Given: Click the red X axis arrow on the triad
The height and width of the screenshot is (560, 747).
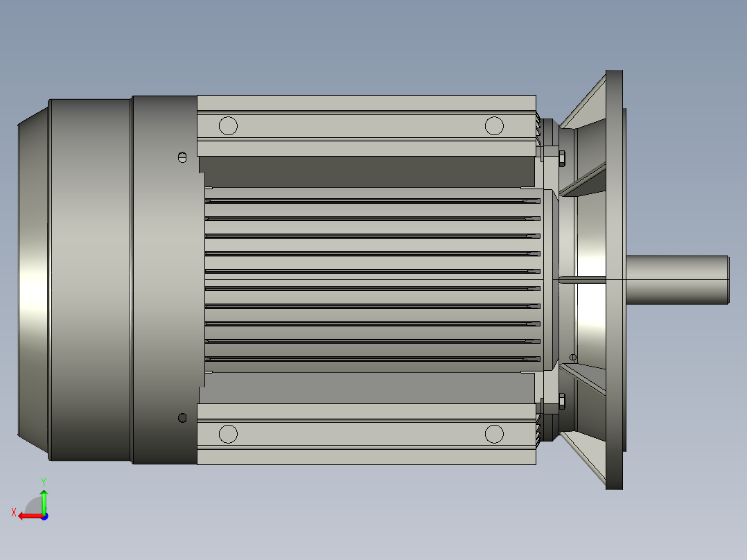Looking at the screenshot, I should click(x=30, y=516).
